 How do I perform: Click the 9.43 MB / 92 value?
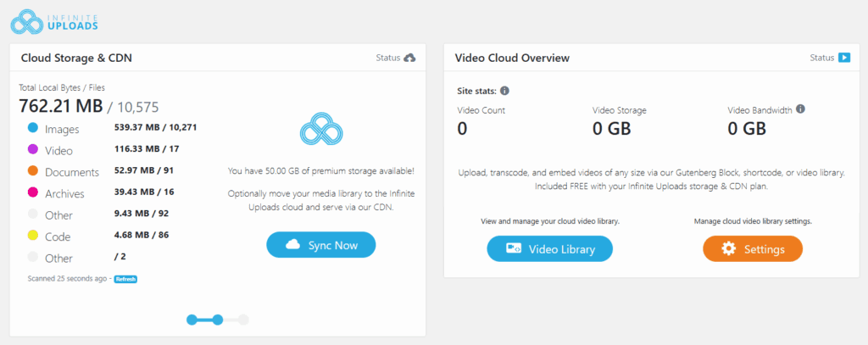(x=142, y=214)
